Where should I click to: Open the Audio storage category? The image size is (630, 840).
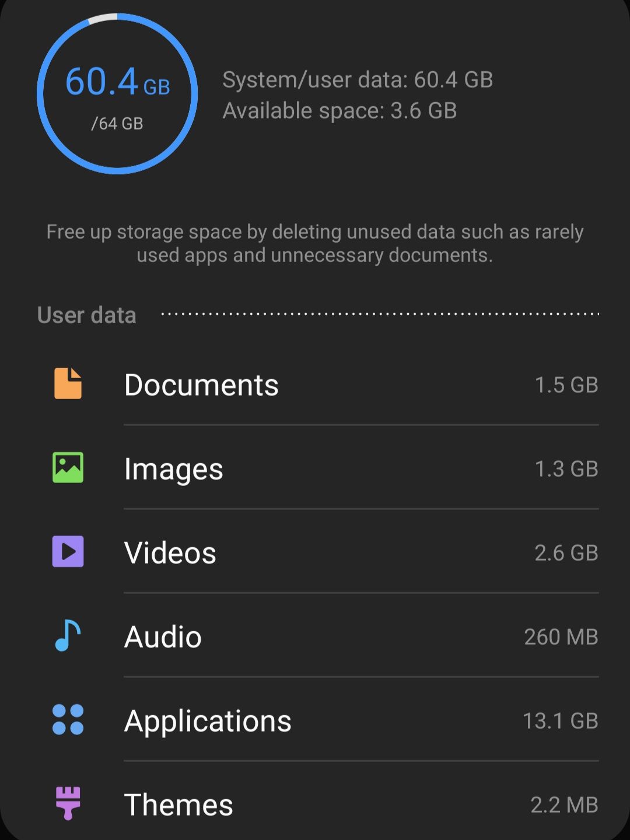coord(163,637)
